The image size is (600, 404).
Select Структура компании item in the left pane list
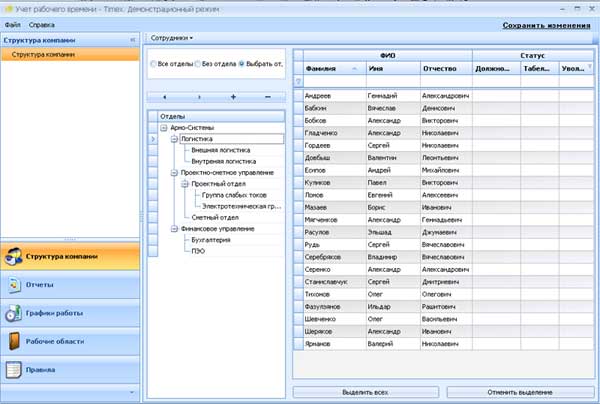(x=70, y=54)
